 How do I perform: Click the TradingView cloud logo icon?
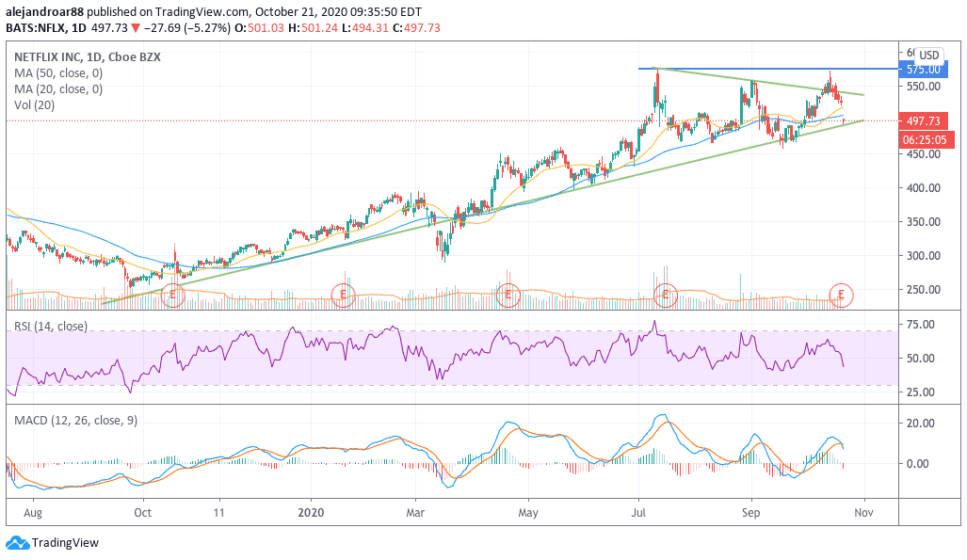click(x=17, y=543)
